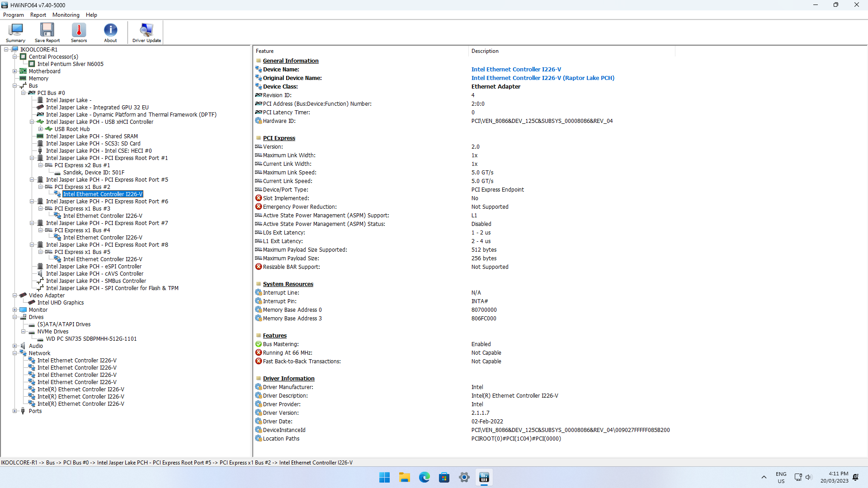Click Features section heading

[275, 336]
